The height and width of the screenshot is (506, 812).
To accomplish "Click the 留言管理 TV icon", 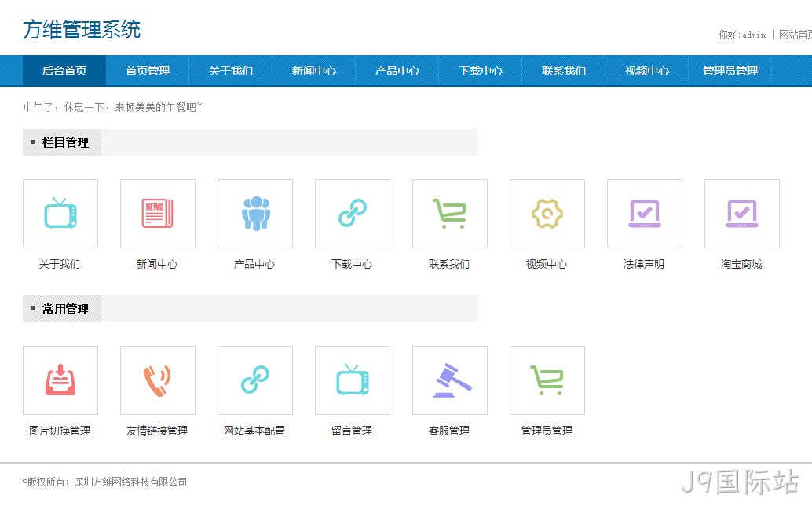I will (x=352, y=380).
